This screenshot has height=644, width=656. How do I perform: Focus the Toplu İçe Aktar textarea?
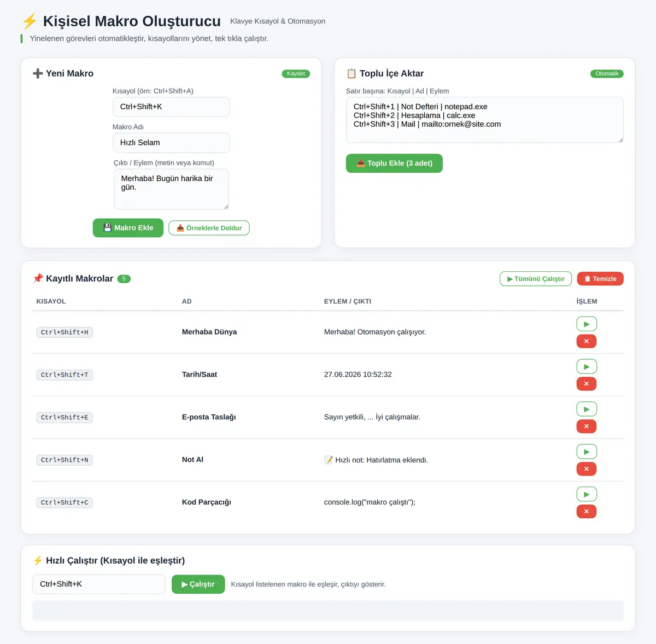485,120
